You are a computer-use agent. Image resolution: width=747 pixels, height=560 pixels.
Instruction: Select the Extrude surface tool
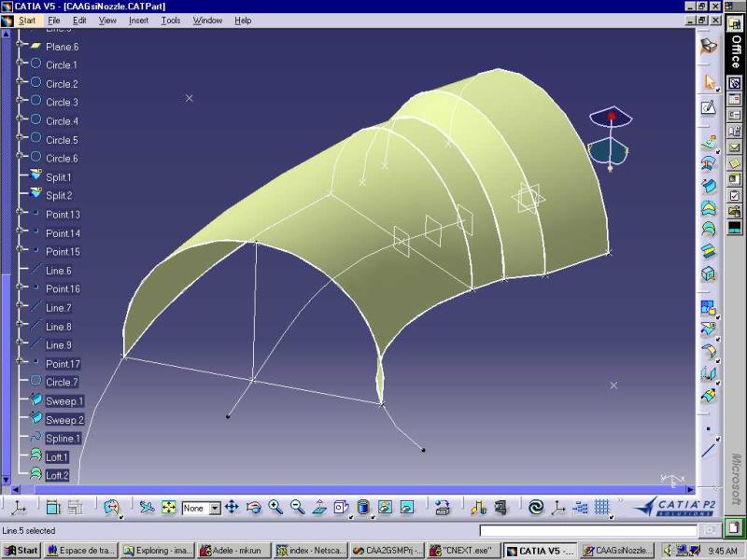click(709, 142)
